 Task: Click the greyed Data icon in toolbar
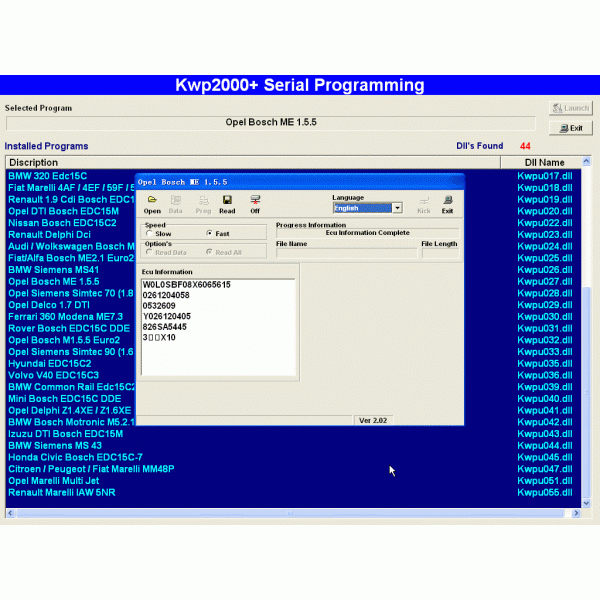tap(175, 204)
